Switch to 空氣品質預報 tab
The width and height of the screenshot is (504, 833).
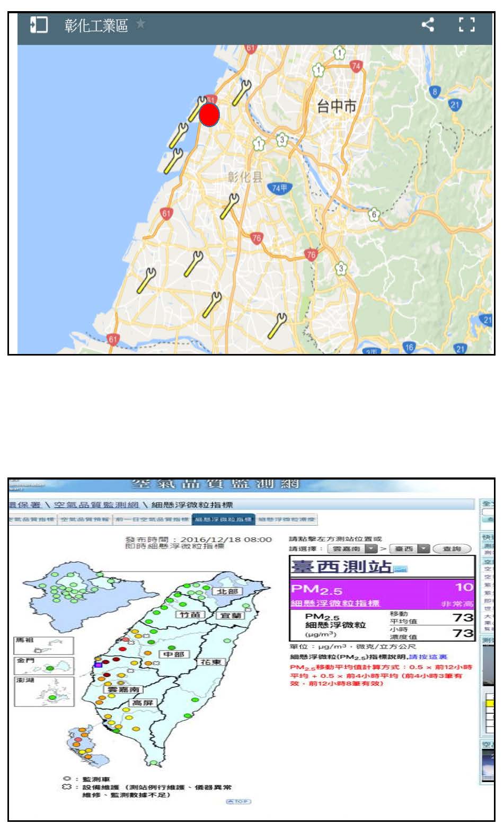coord(85,519)
